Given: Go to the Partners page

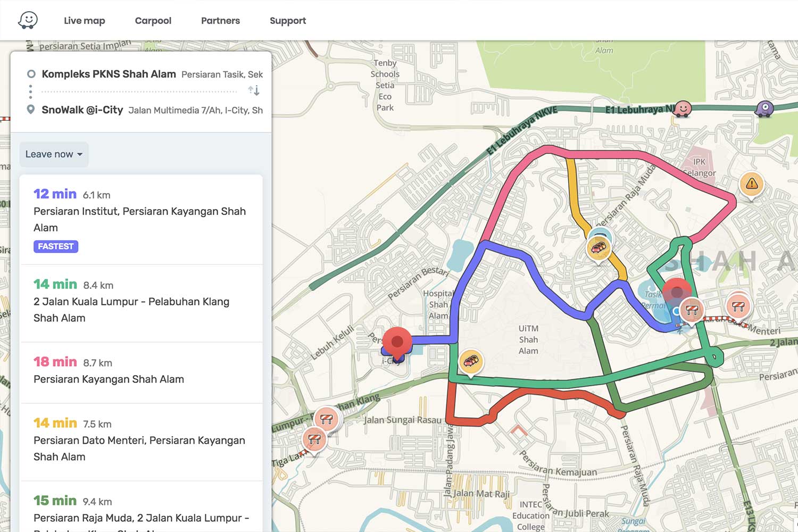Looking at the screenshot, I should coord(220,21).
